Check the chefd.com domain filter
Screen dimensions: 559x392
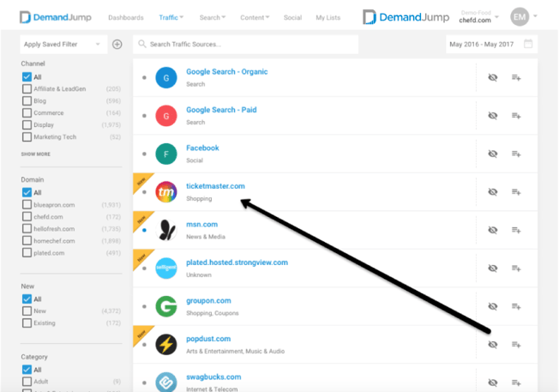coord(27,216)
